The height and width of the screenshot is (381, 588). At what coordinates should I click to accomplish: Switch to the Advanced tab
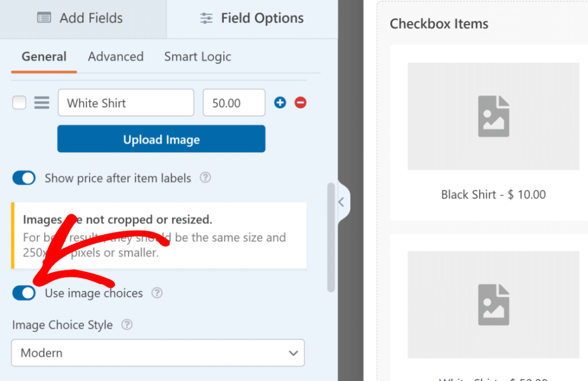point(115,56)
